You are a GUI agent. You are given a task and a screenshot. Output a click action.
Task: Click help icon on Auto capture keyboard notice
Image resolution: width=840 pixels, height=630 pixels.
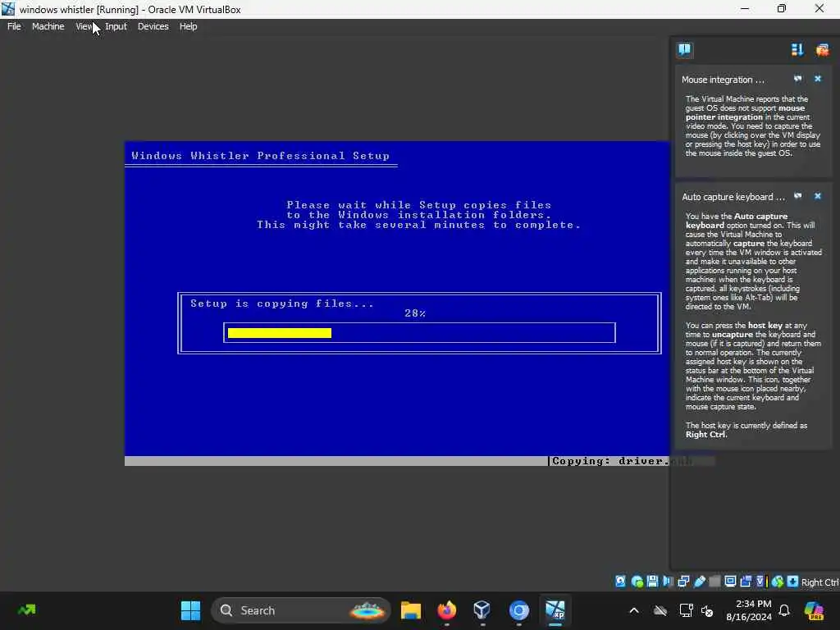[x=797, y=196]
